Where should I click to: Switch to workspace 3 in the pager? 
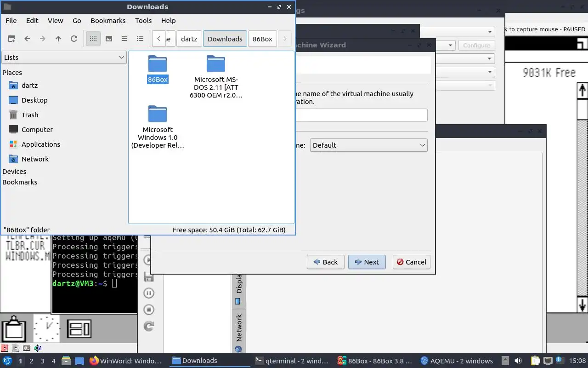click(x=42, y=361)
